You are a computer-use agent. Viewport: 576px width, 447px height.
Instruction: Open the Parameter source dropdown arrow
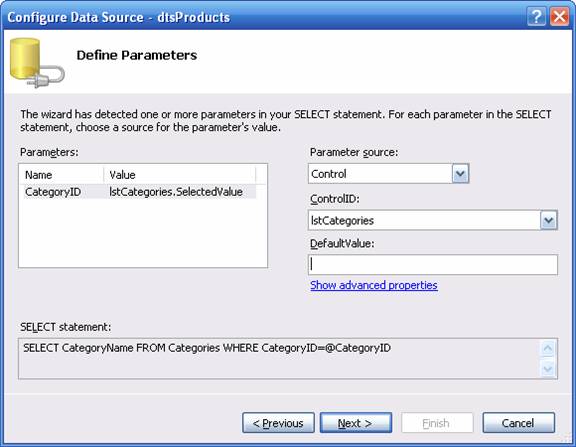pyautogui.click(x=460, y=174)
